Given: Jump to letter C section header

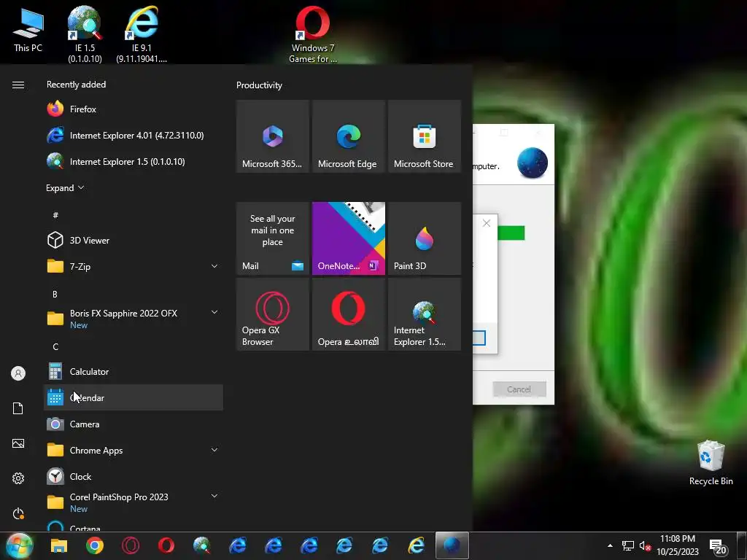Looking at the screenshot, I should (55, 346).
